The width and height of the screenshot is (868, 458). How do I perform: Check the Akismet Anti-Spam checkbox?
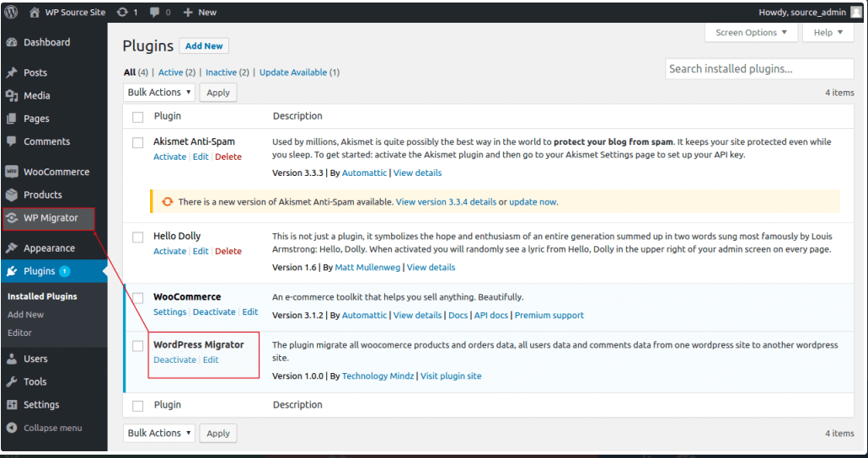[x=138, y=143]
